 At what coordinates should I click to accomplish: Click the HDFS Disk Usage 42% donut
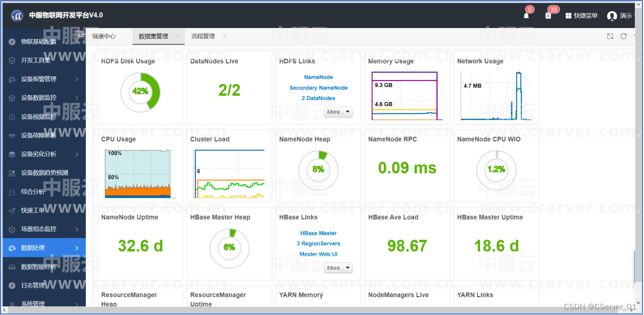pyautogui.click(x=140, y=92)
